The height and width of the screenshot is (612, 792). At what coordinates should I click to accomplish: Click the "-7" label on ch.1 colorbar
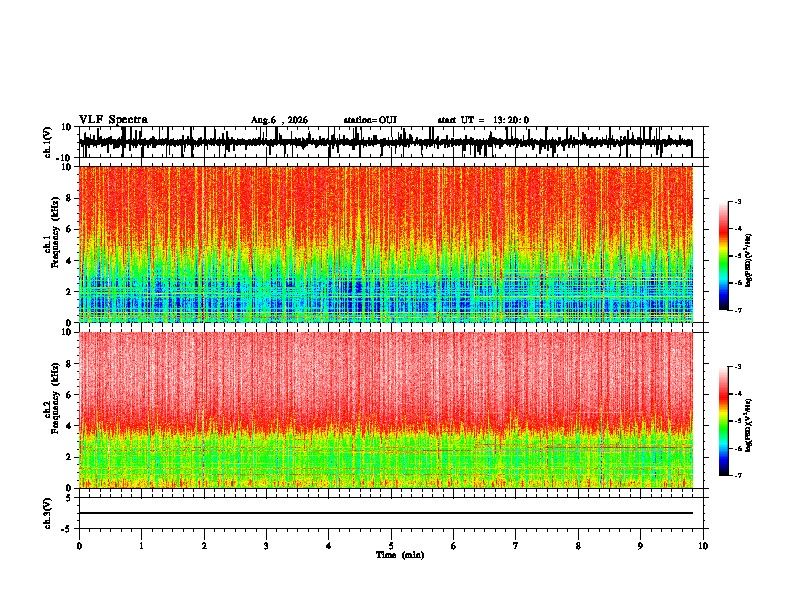point(738,310)
